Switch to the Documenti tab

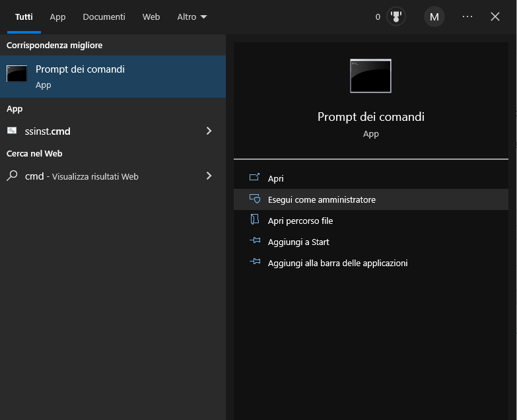tap(104, 17)
